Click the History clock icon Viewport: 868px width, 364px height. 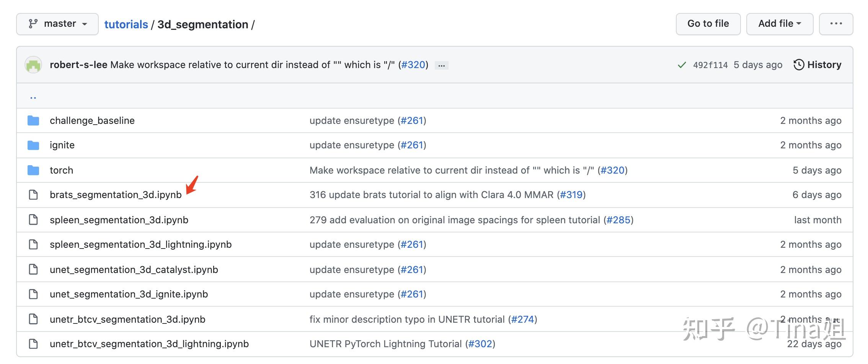point(799,65)
